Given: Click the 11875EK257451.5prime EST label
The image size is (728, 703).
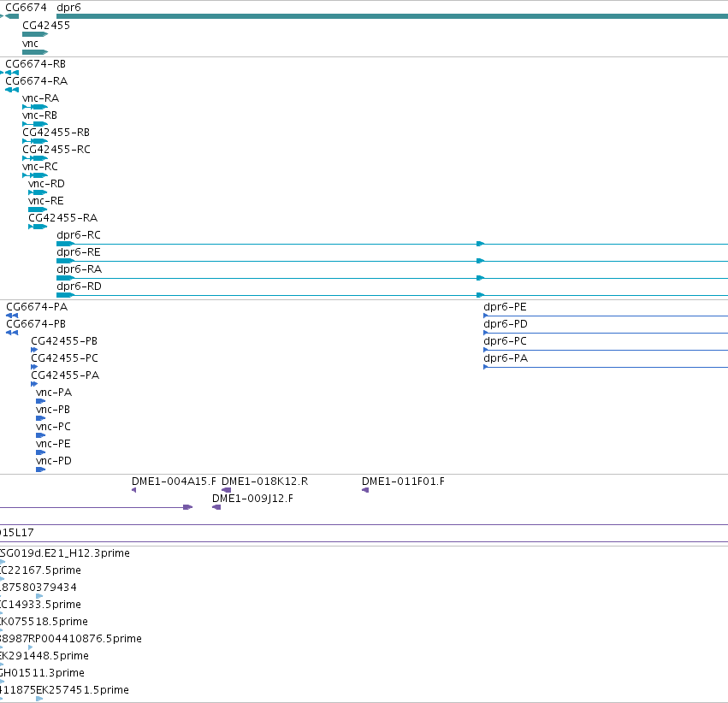Looking at the screenshot, I should [x=64, y=690].
